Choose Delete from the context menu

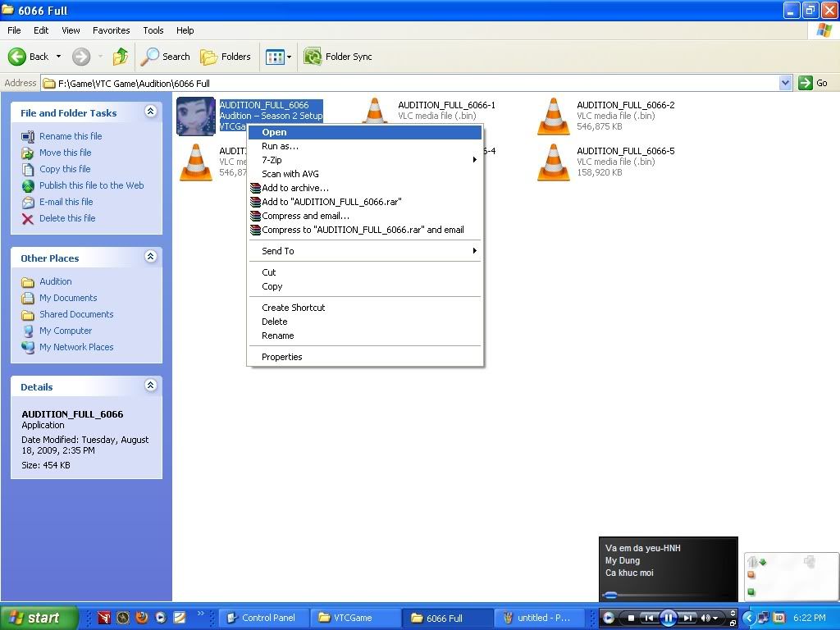click(365, 322)
